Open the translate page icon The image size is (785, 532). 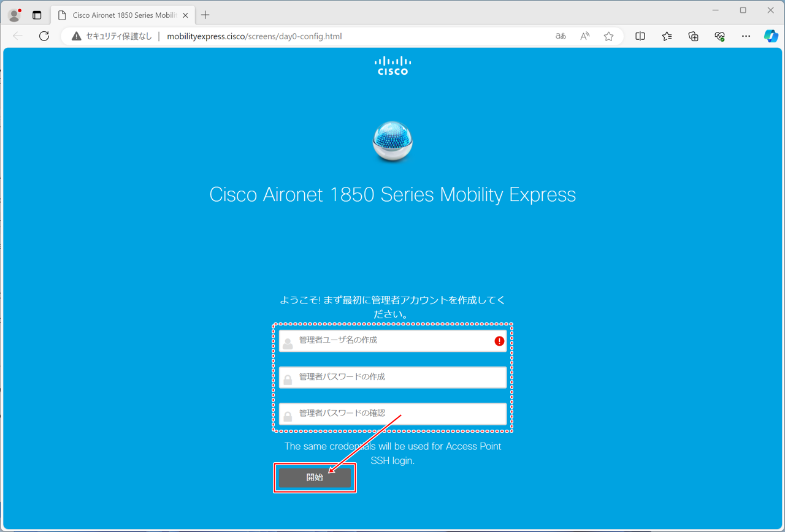(561, 36)
